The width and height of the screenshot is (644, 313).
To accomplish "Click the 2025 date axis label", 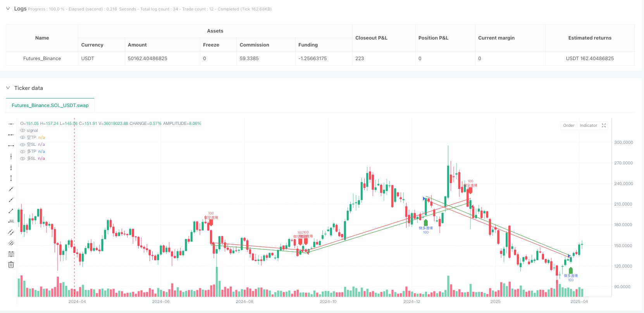I will [x=495, y=301].
